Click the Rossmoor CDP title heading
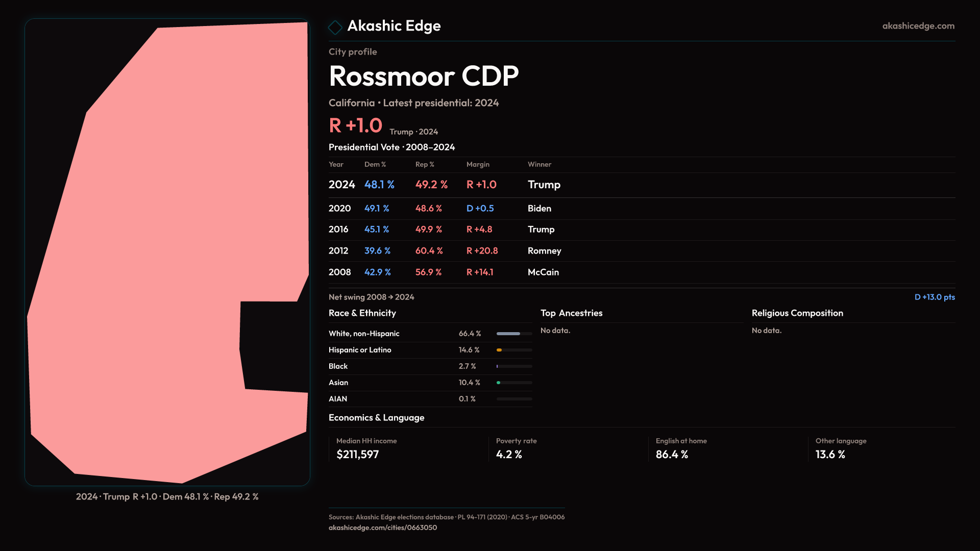 coord(423,76)
